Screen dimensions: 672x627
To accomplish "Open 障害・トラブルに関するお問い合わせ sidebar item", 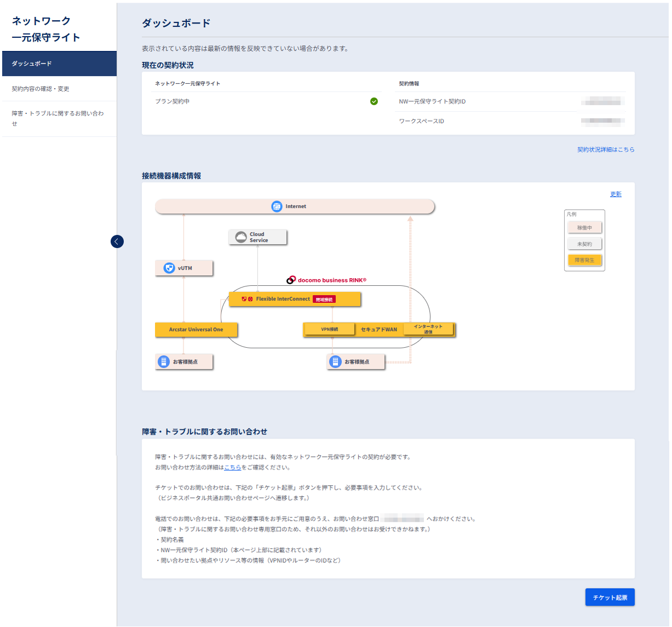I will coord(59,119).
